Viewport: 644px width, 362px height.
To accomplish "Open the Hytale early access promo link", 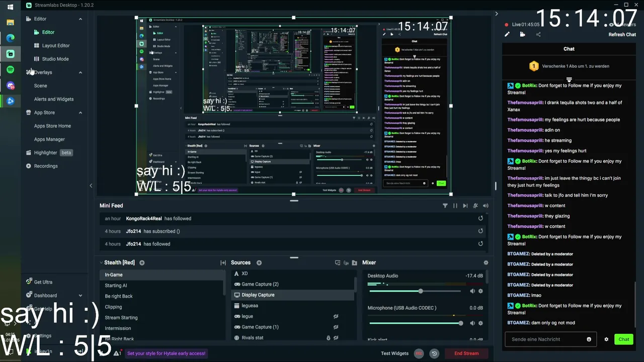I will pos(166,353).
